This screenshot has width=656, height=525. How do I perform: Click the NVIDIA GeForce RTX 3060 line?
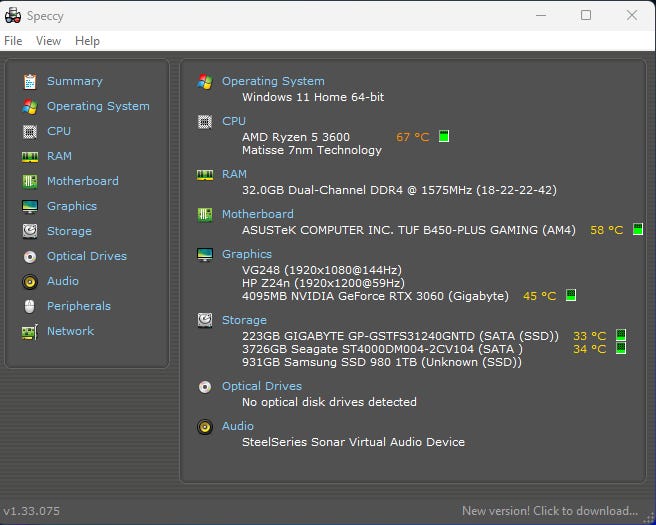375,296
